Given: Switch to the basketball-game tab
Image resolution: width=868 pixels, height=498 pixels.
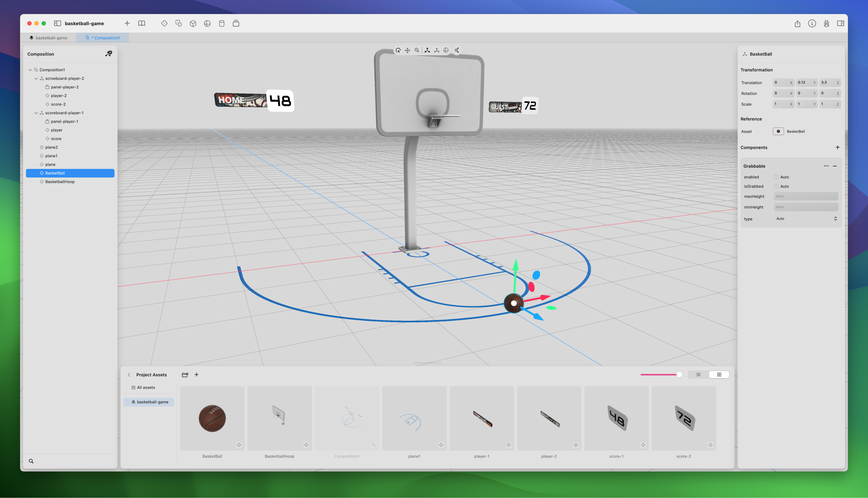Looking at the screenshot, I should click(x=51, y=38).
